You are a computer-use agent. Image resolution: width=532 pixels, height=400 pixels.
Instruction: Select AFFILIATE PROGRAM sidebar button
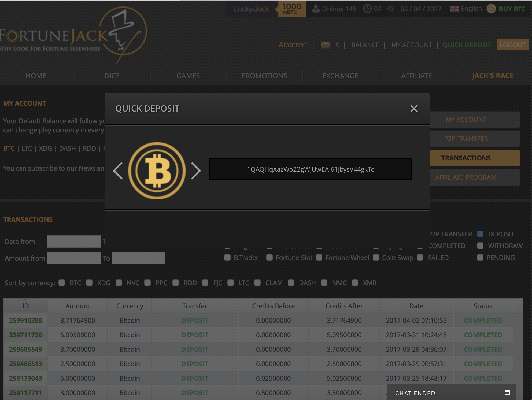tap(475, 177)
